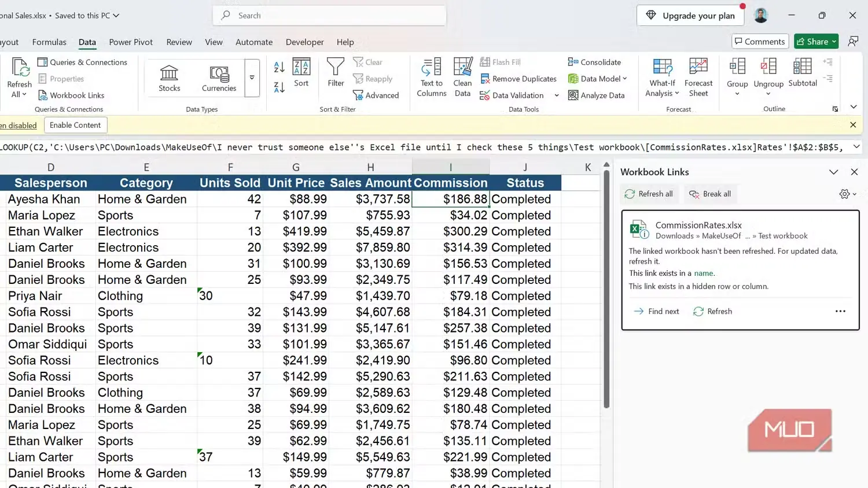Select cell with commission $186.88
This screenshot has height=488, width=868.
click(x=451, y=199)
